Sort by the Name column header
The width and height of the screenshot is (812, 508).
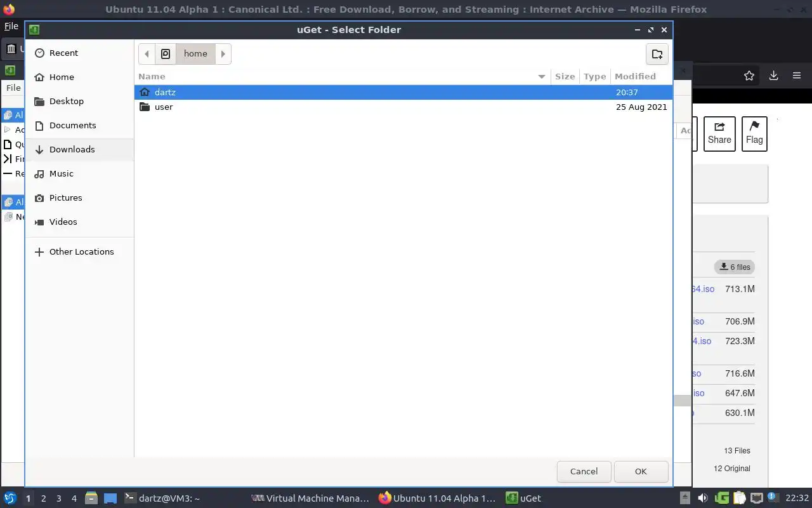pos(343,76)
